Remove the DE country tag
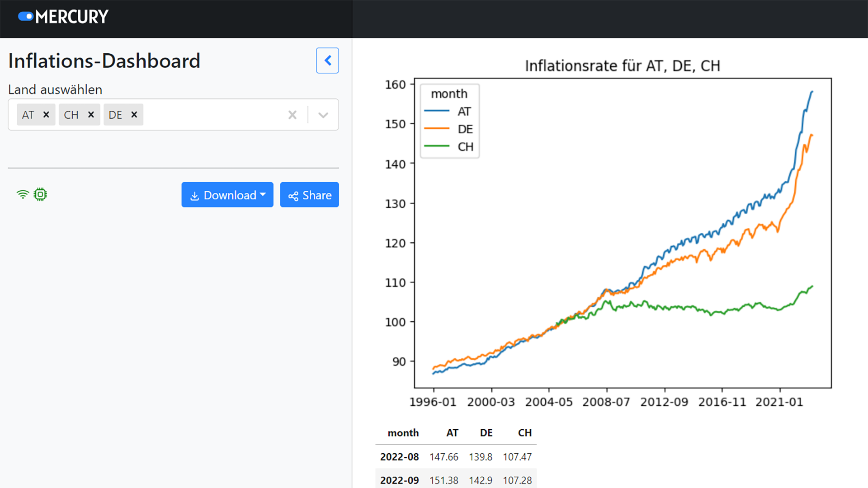The width and height of the screenshot is (868, 488). point(134,115)
